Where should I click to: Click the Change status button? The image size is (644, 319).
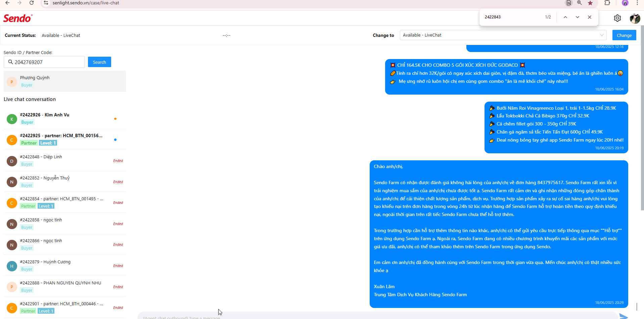(x=624, y=35)
